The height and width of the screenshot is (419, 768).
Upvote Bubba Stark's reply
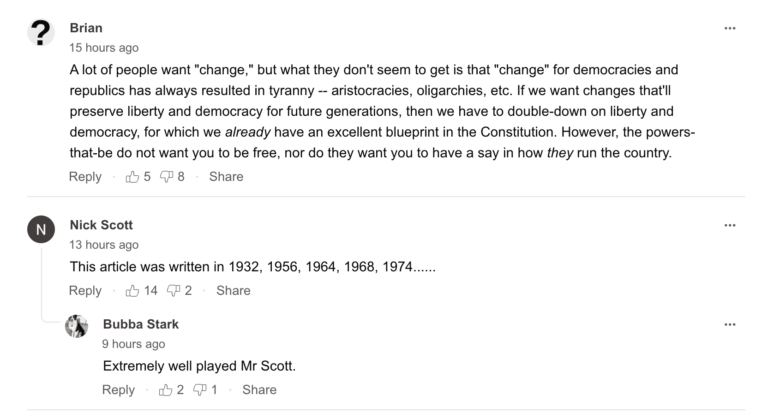coord(166,390)
